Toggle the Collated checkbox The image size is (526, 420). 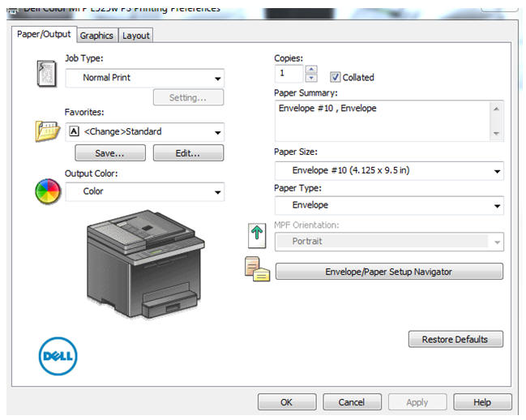[x=335, y=77]
